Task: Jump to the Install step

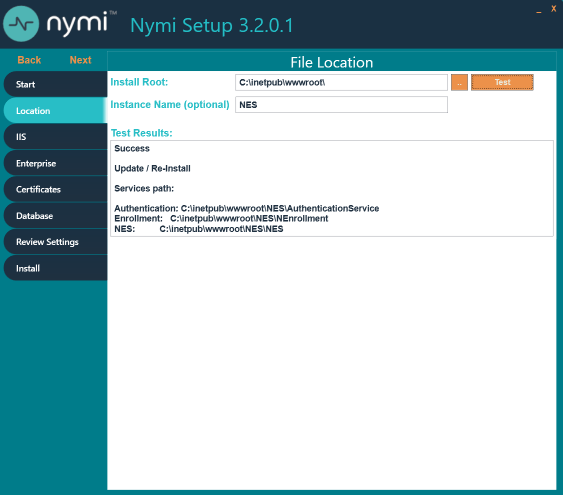Action: tap(55, 268)
